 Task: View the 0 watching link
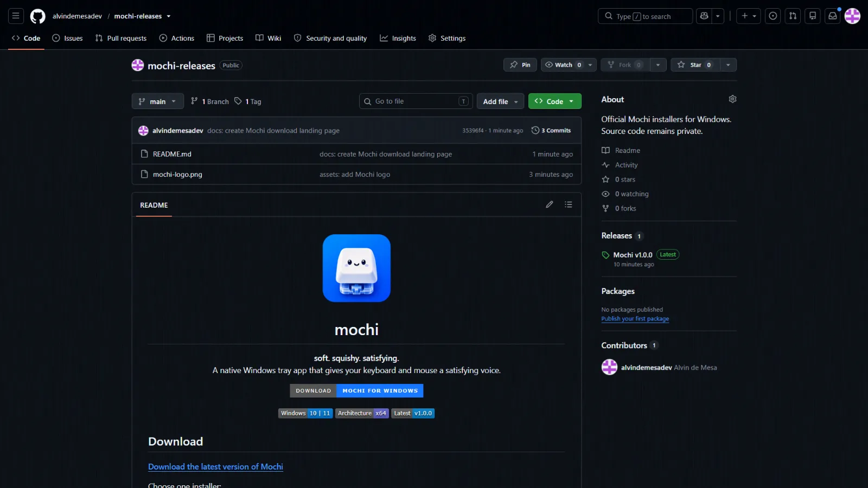tap(625, 194)
